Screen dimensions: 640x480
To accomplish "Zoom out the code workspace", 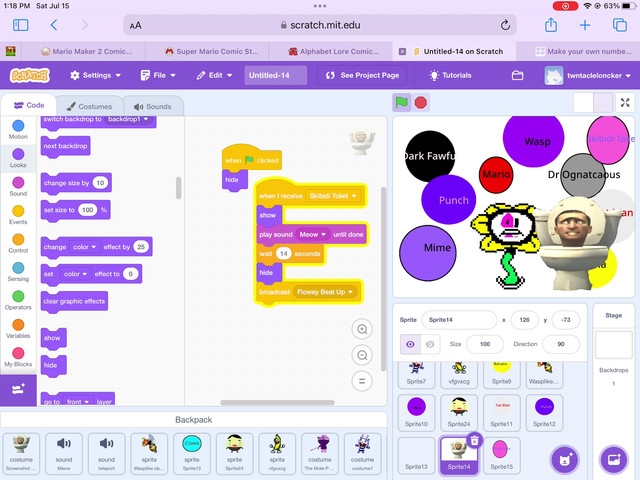I will [x=362, y=355].
